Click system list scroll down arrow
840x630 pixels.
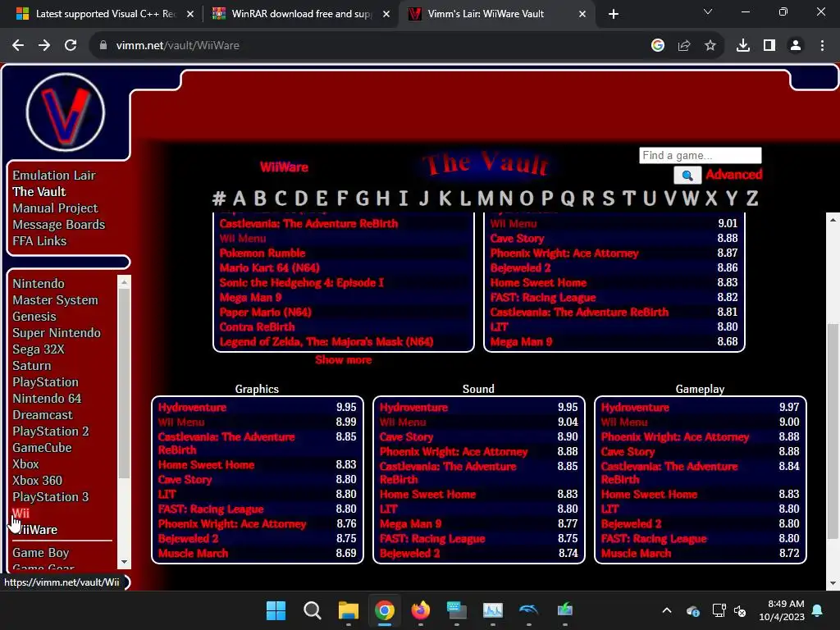click(125, 562)
